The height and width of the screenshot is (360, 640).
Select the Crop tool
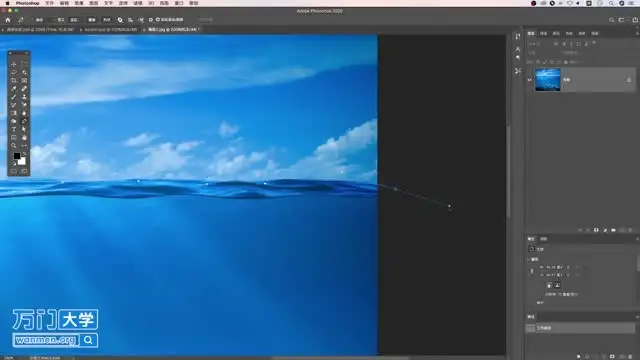click(x=13, y=80)
